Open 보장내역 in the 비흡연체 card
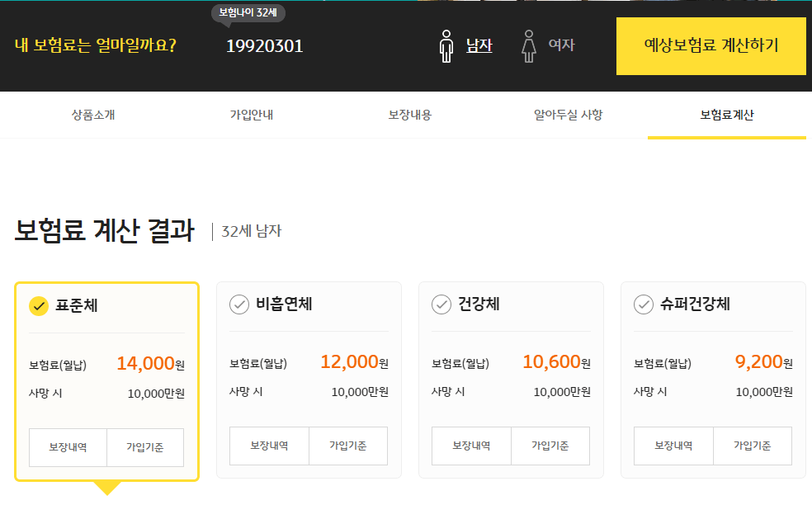This screenshot has width=812, height=505. [x=269, y=446]
